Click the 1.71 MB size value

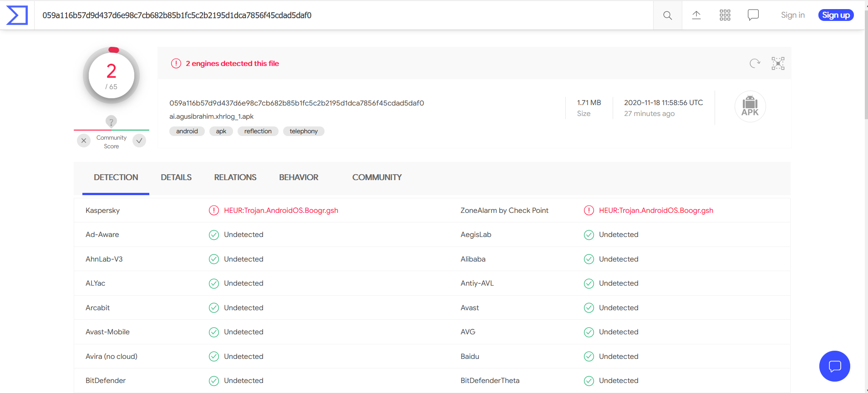(589, 103)
